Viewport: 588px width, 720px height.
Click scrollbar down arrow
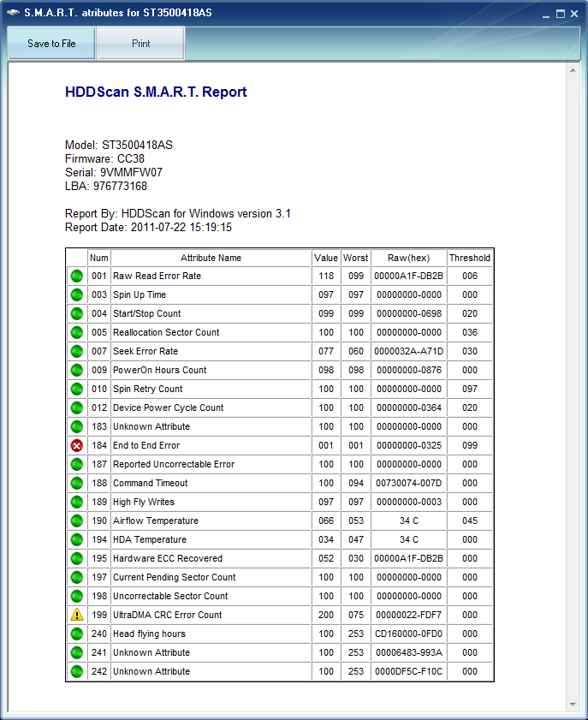point(573,705)
